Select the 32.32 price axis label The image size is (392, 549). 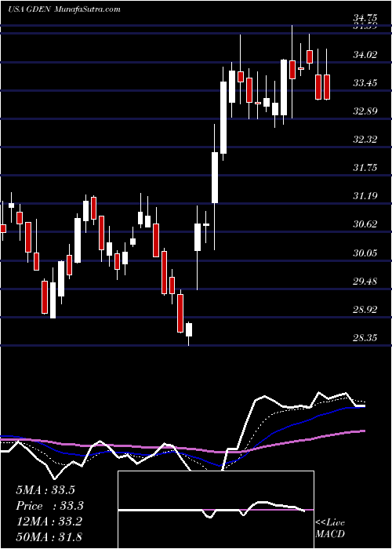point(365,140)
